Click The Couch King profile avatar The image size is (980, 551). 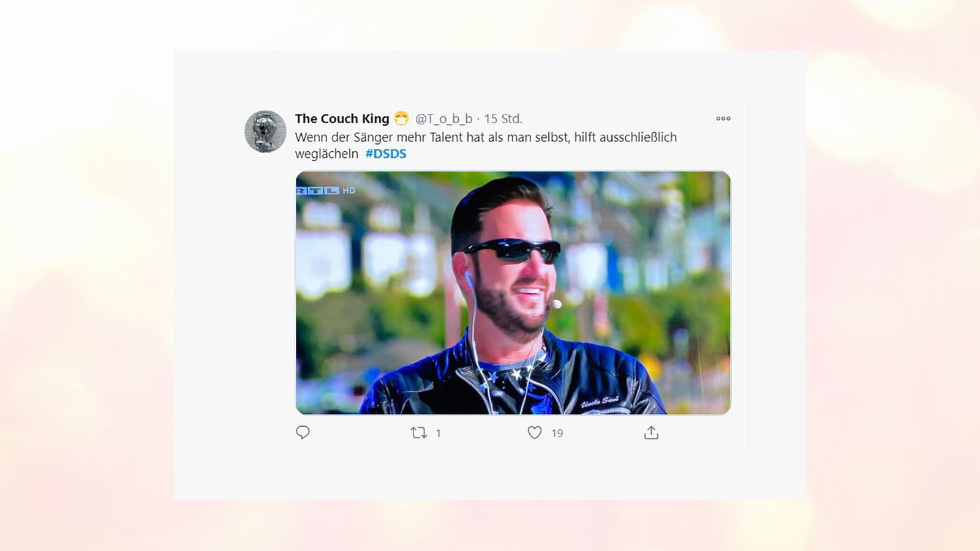[x=265, y=131]
